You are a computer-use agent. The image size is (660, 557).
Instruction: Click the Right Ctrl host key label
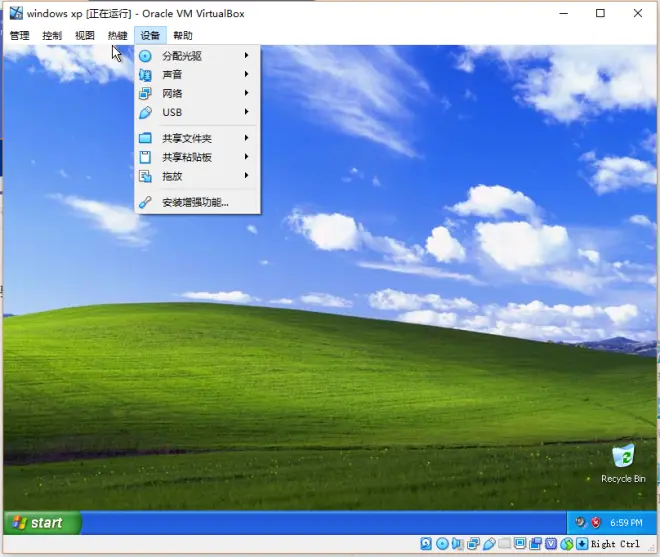pos(615,544)
